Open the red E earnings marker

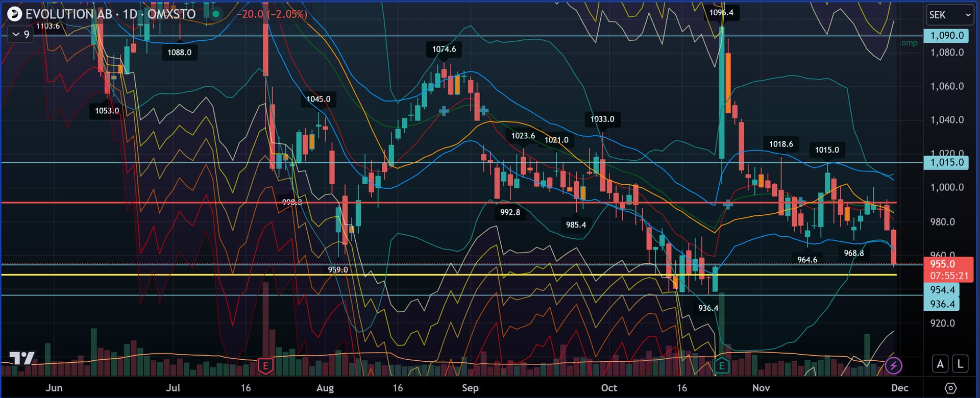(x=265, y=365)
